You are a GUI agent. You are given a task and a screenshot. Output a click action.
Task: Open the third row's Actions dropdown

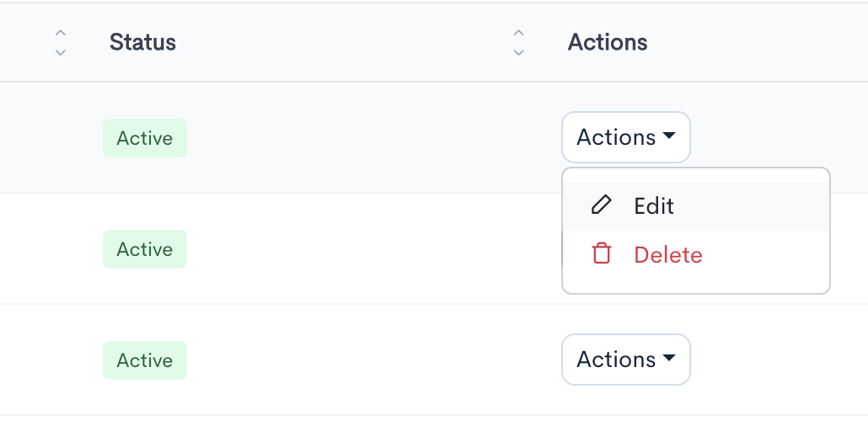pos(625,359)
